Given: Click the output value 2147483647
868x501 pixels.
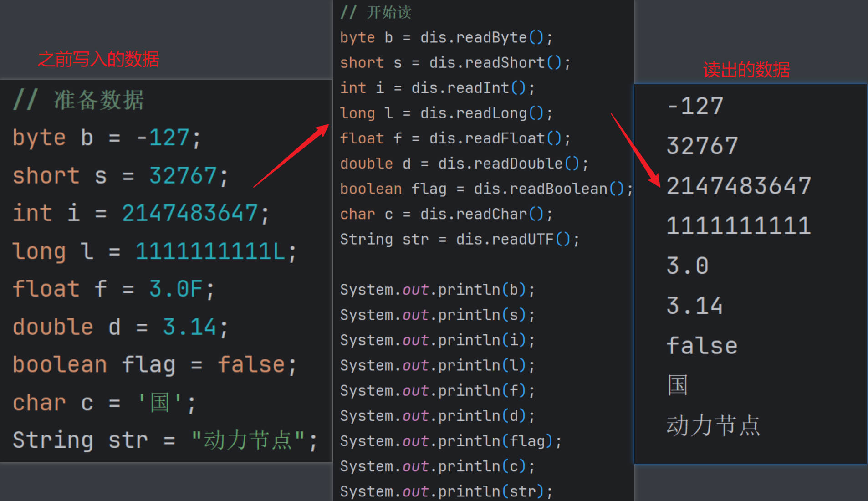Looking at the screenshot, I should point(738,185).
